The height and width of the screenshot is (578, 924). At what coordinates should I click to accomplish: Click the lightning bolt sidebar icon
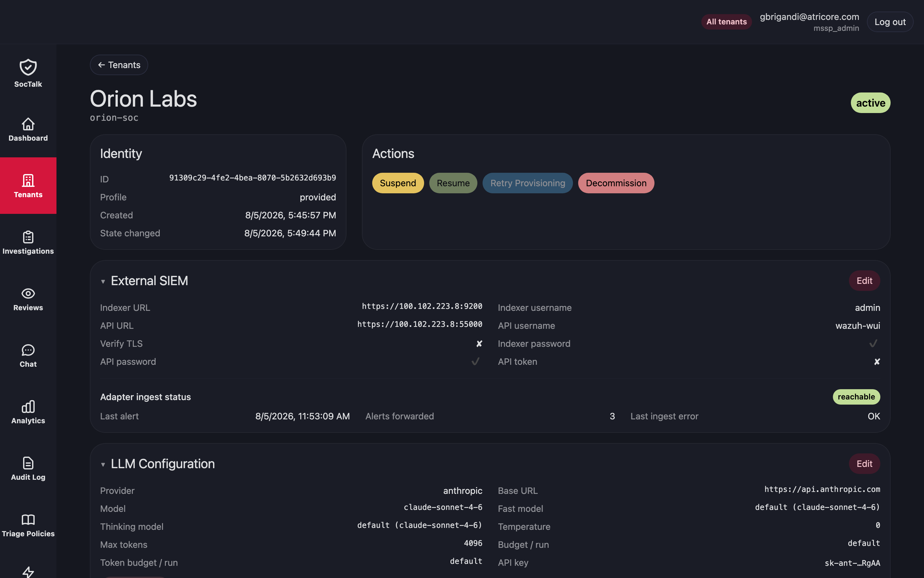[x=28, y=572]
